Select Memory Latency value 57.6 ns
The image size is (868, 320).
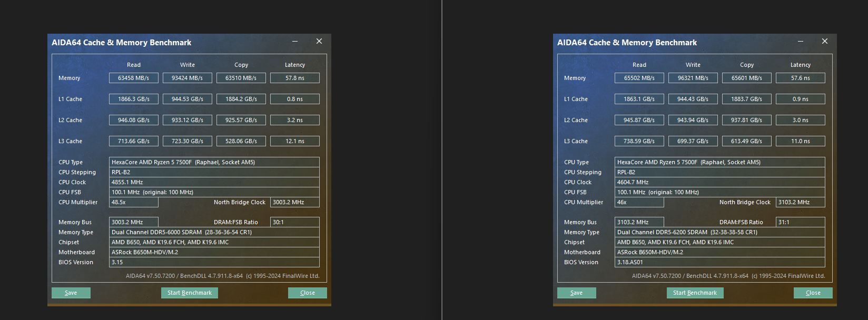[801, 78]
